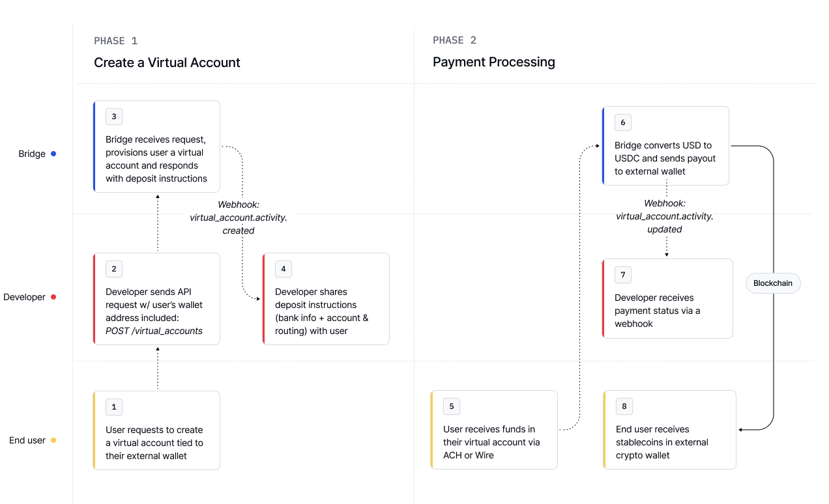Select the Create a Virtual Account heading
This screenshot has width=829, height=504.
(x=167, y=63)
